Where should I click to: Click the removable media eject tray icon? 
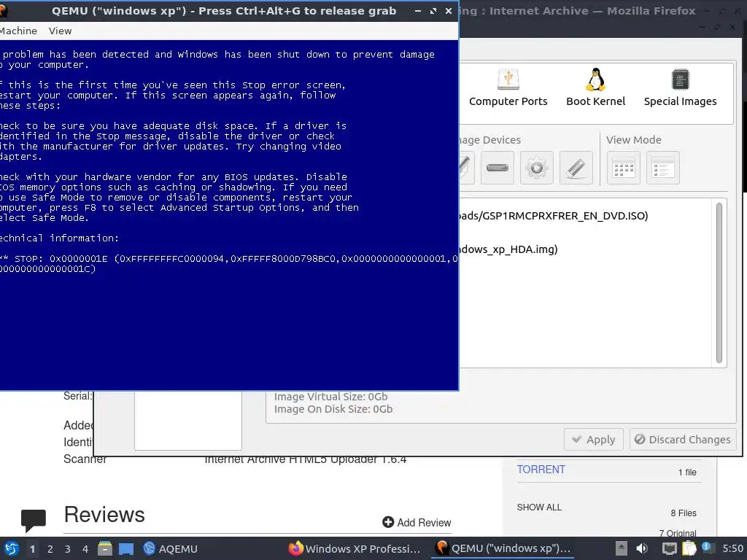tap(621, 548)
